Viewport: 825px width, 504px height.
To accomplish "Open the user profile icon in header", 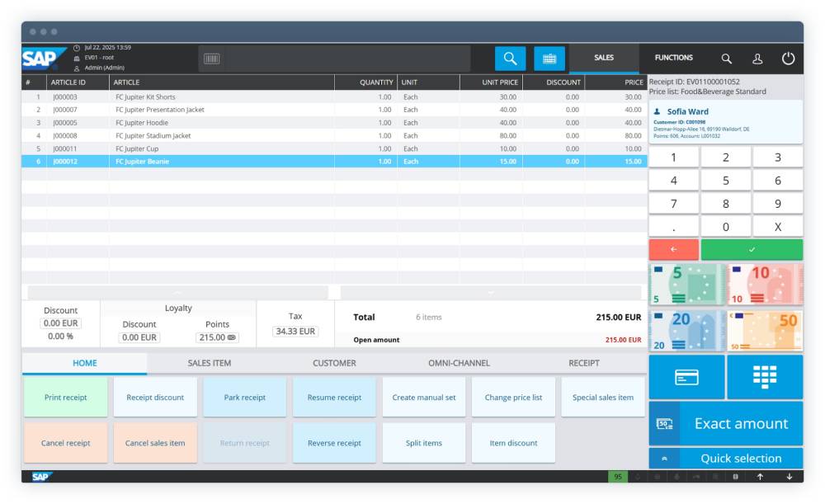I will click(x=757, y=59).
